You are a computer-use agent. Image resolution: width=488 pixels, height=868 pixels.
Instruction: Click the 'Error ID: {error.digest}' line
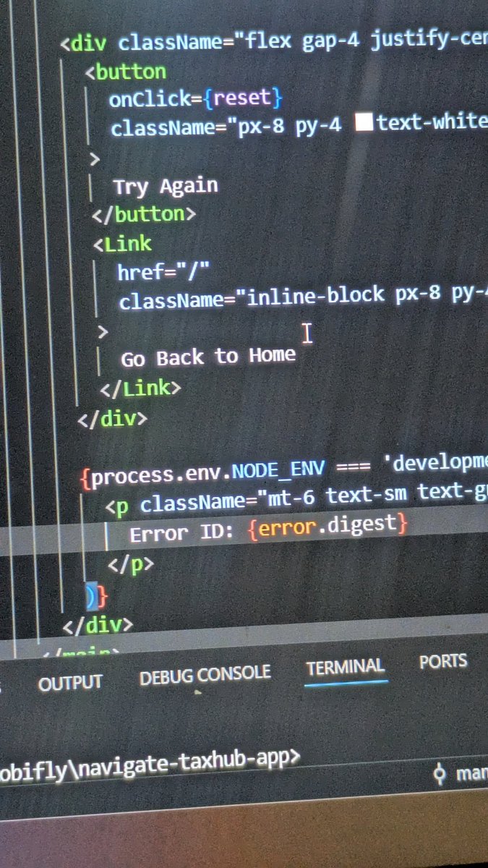[268, 530]
